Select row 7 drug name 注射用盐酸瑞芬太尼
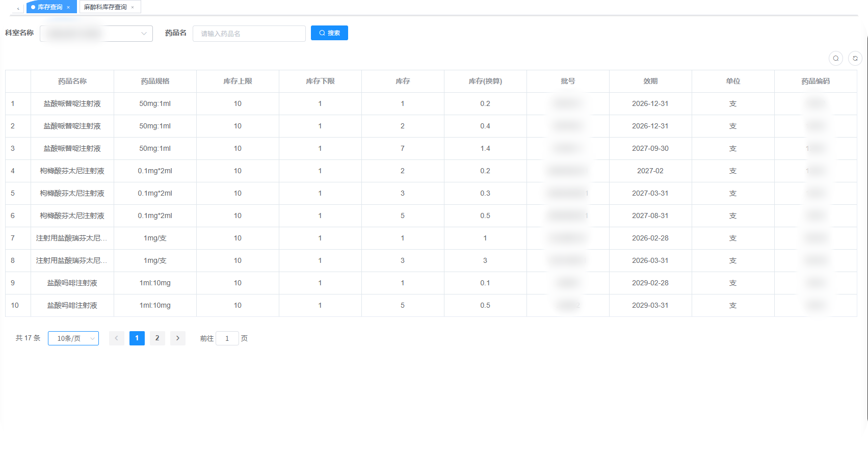This screenshot has width=868, height=457. (72, 238)
